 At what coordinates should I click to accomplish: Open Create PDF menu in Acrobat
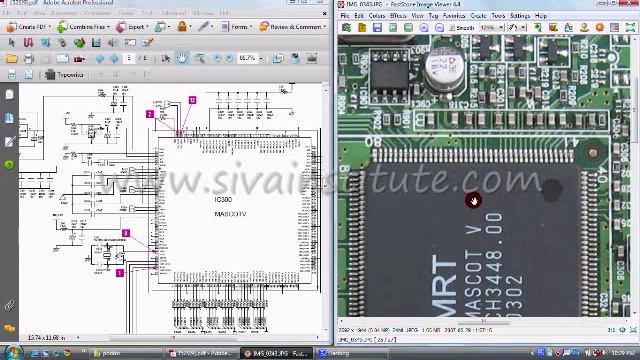click(x=28, y=27)
